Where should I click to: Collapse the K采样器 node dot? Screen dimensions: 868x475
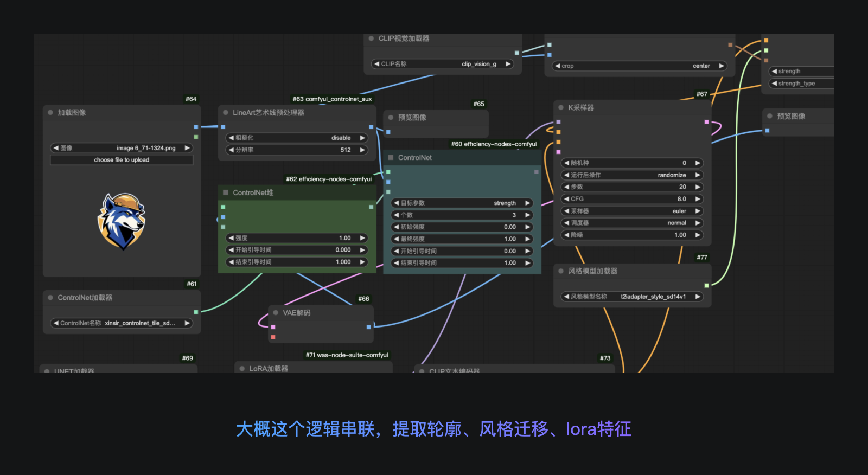pos(561,107)
